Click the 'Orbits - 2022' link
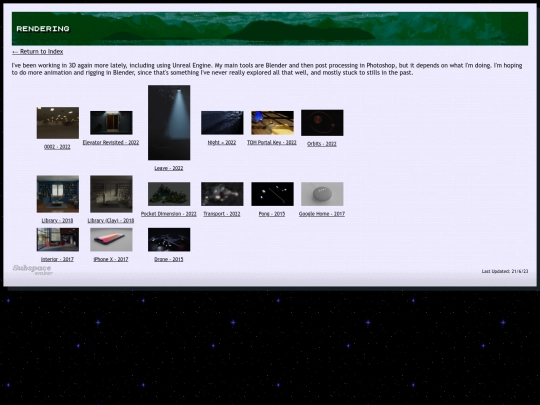 coord(322,144)
